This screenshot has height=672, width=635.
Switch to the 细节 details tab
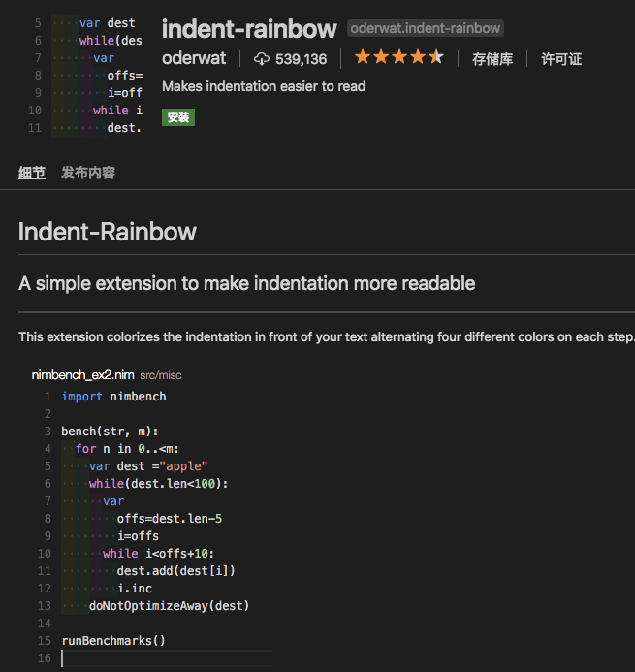pyautogui.click(x=32, y=173)
